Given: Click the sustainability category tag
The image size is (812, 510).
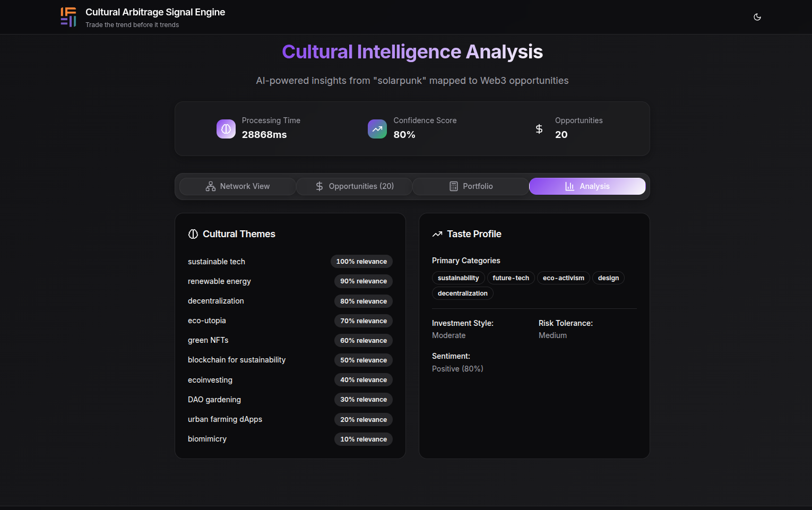Looking at the screenshot, I should click(x=458, y=278).
